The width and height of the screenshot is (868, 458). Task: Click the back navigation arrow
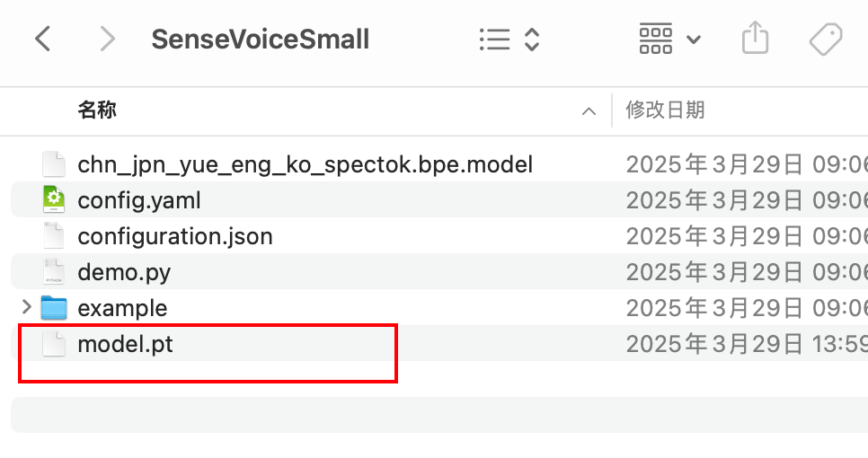[x=42, y=40]
